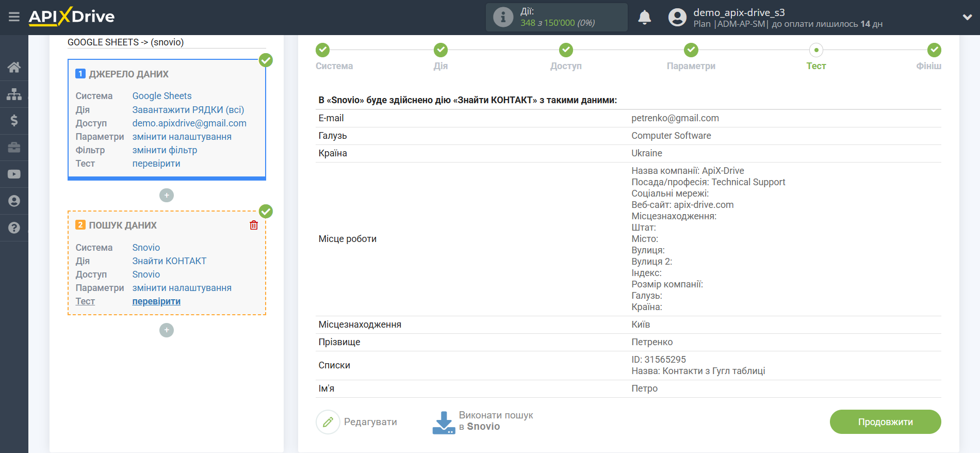The height and width of the screenshot is (453, 980).
Task: Add a step after the Data Source block
Action: tap(167, 196)
